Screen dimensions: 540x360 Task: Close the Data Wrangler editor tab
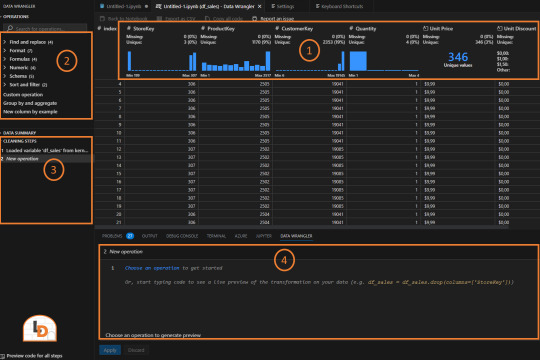tap(260, 6)
